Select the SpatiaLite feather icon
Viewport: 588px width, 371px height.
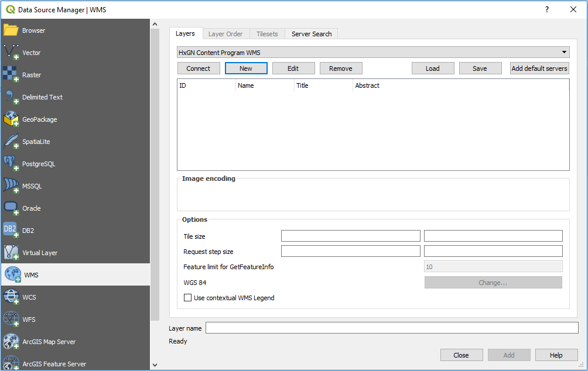[x=11, y=142]
